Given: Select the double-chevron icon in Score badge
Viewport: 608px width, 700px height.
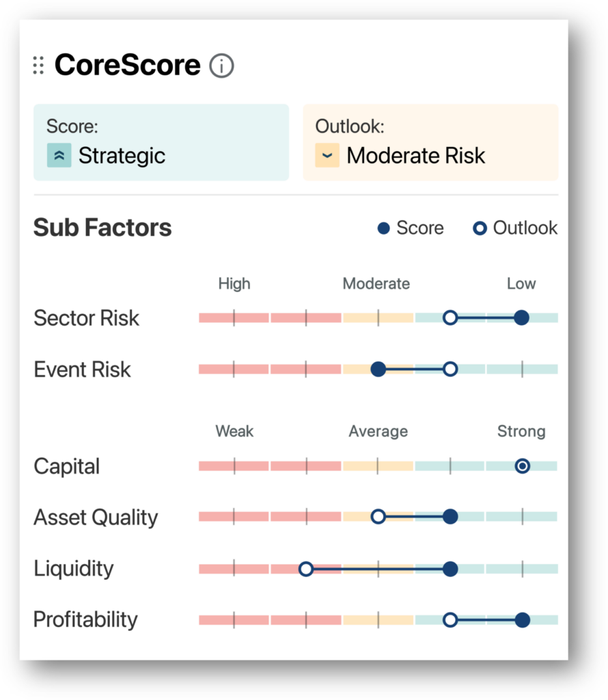Looking at the screenshot, I should coord(58,156).
